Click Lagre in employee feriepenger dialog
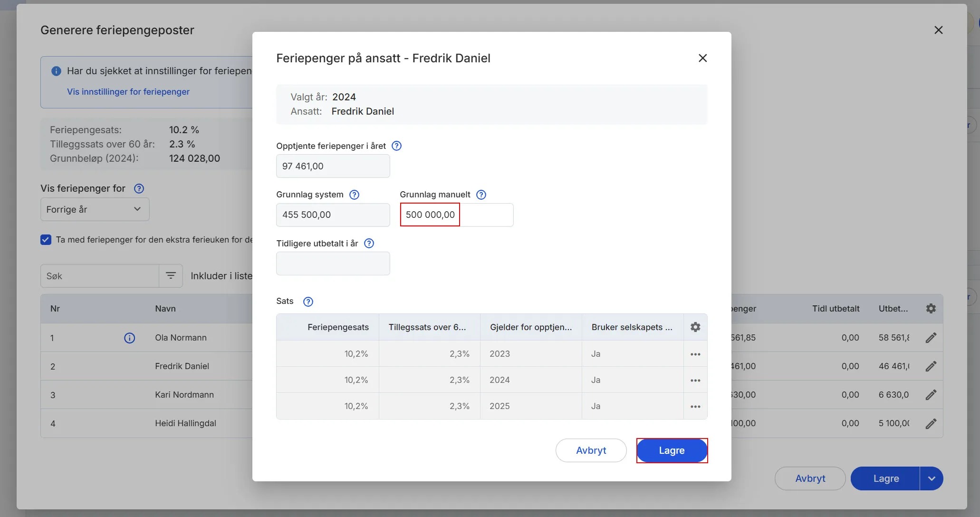The height and width of the screenshot is (517, 980). pyautogui.click(x=672, y=450)
